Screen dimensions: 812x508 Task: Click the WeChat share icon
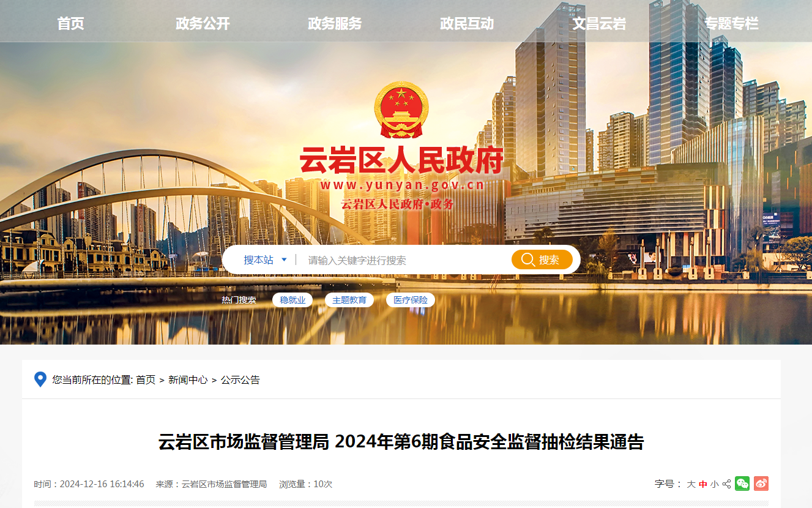click(742, 484)
